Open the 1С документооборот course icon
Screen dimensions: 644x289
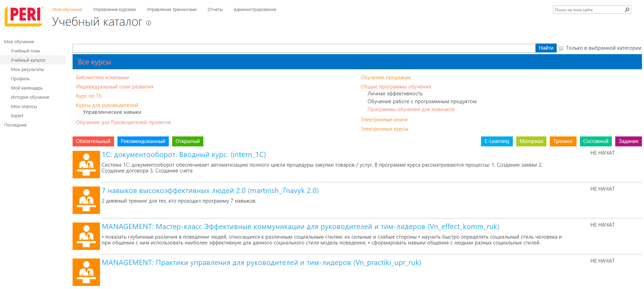[x=86, y=165]
